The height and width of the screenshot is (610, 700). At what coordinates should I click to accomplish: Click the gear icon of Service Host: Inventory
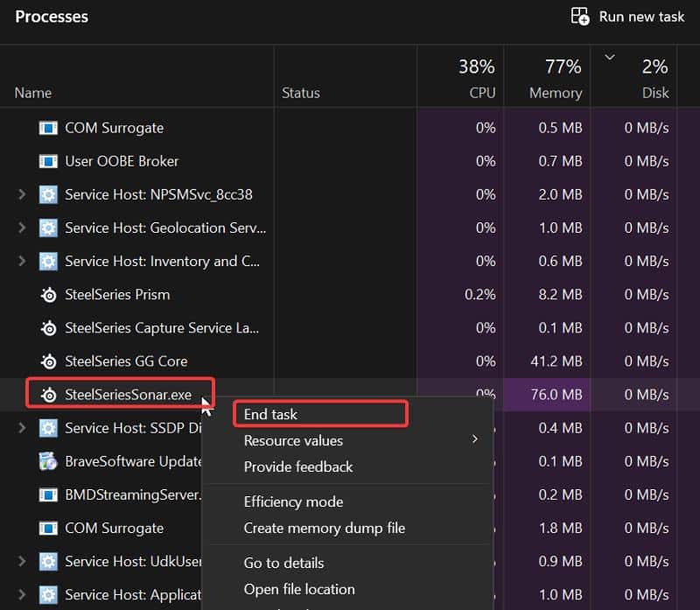pyautogui.click(x=48, y=261)
